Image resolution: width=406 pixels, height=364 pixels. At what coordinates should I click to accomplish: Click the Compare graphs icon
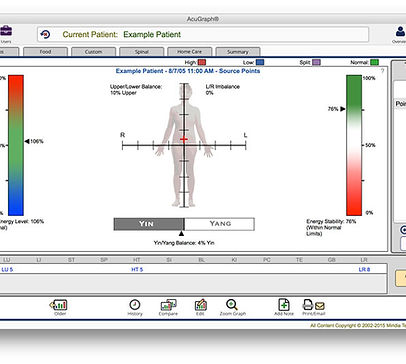(x=168, y=305)
